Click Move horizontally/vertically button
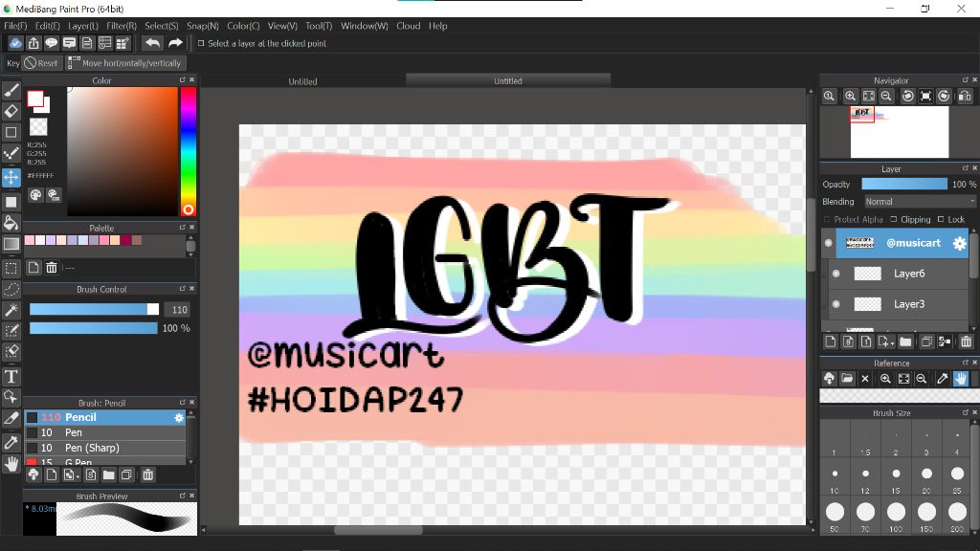Screen dimensions: 980x551 (x=125, y=63)
